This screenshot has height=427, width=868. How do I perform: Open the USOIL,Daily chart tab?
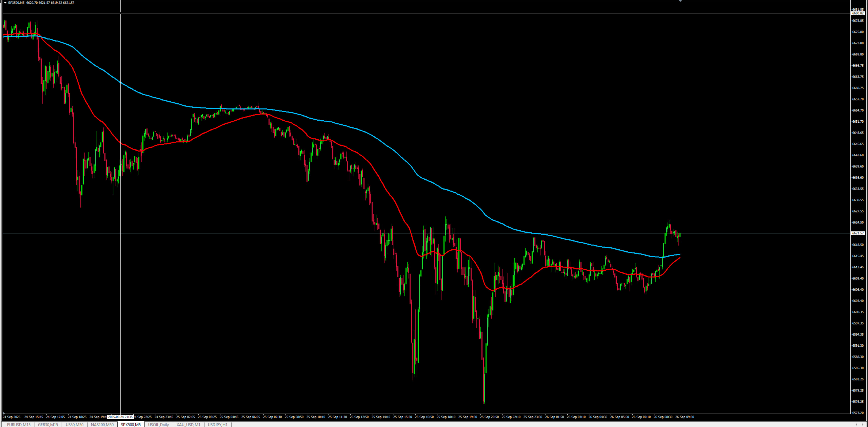point(158,425)
